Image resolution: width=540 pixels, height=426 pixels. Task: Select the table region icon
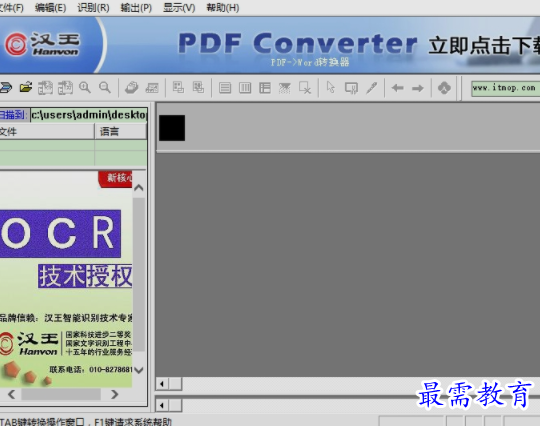pyautogui.click(x=265, y=88)
